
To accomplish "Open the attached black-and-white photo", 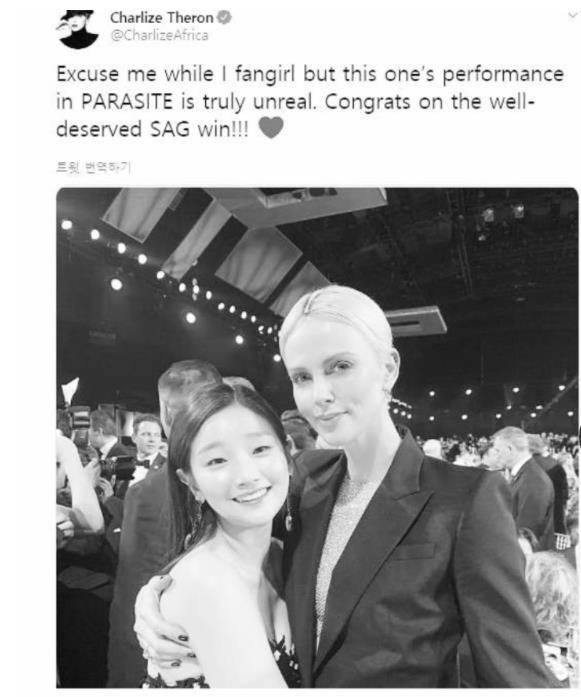I will tap(317, 437).
